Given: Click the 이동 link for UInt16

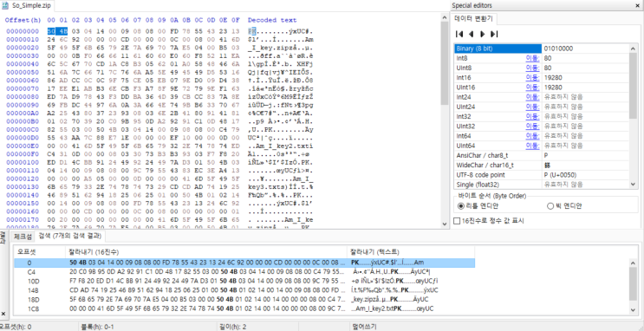Looking at the screenshot, I should pos(532,87).
